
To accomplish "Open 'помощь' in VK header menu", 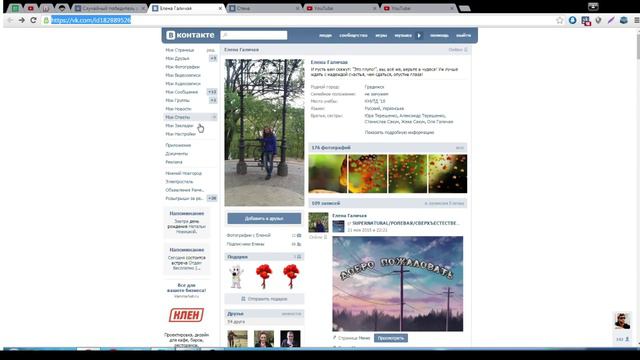I will (439, 36).
